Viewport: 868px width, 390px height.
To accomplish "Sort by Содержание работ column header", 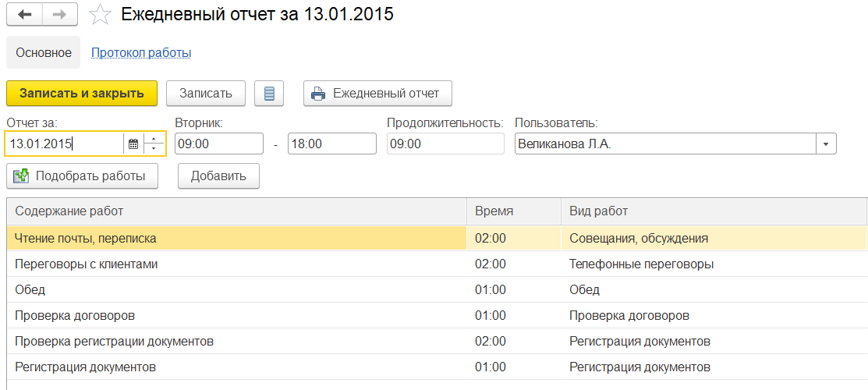I will tap(234, 211).
